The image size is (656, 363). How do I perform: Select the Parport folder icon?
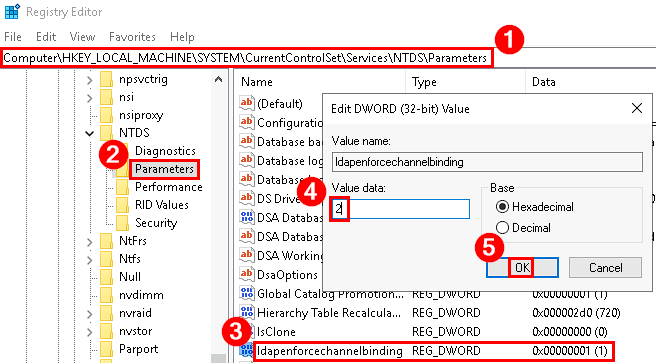pos(107,349)
